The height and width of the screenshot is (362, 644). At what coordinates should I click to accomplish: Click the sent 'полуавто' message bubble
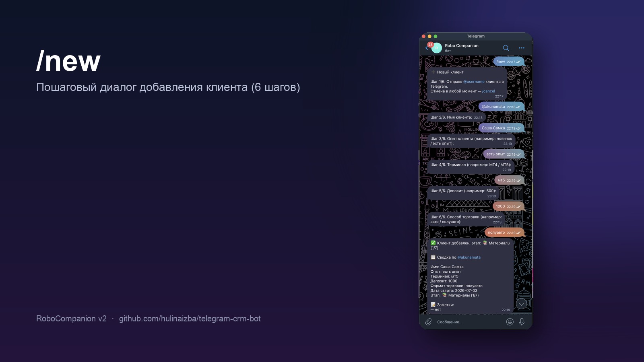[505, 232]
